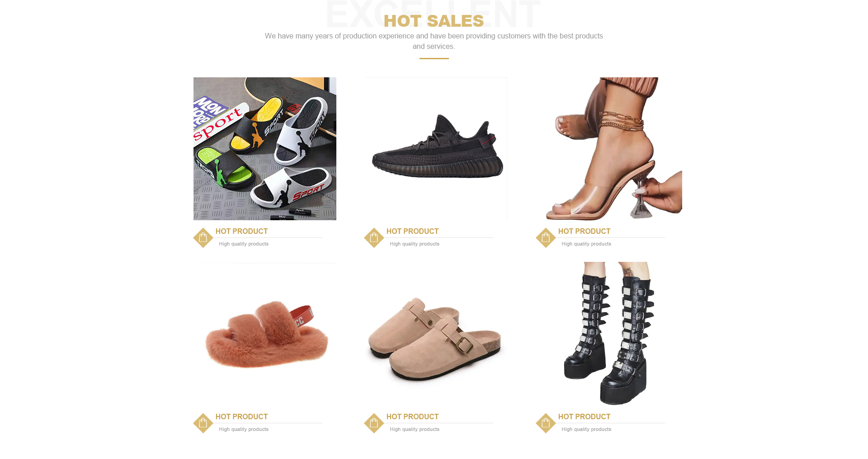The width and height of the screenshot is (868, 459).
Task: Open the black platform buckle boots image
Action: (608, 334)
